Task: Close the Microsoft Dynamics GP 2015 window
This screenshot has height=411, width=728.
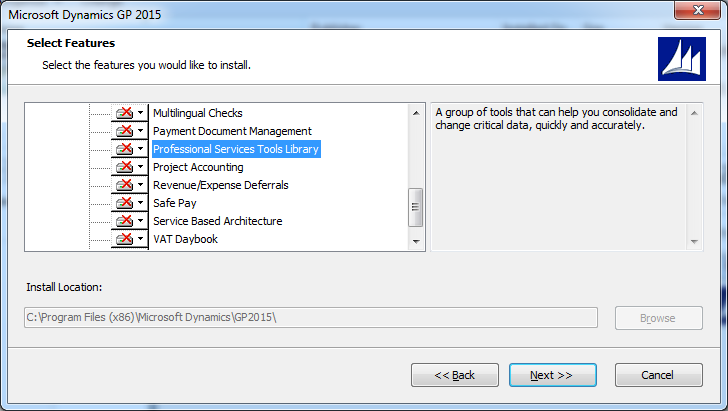Action: click(697, 10)
